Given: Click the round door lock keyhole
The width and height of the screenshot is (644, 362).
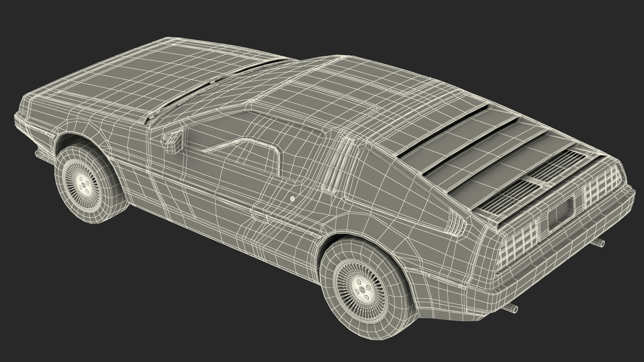Looking at the screenshot, I should tap(292, 198).
